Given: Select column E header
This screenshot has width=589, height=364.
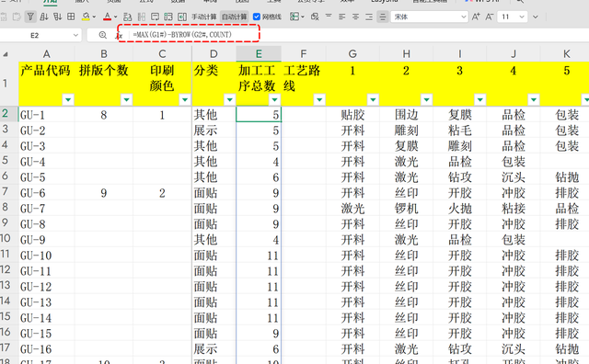Looking at the screenshot, I should coord(259,54).
